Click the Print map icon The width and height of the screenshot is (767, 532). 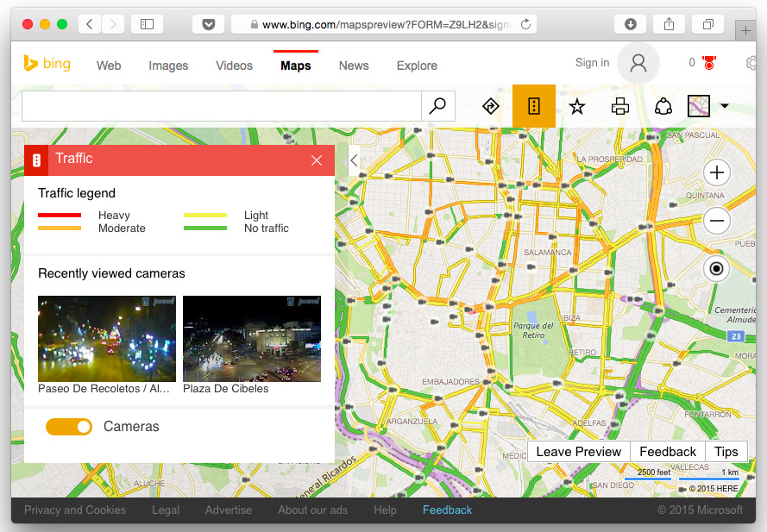click(620, 106)
